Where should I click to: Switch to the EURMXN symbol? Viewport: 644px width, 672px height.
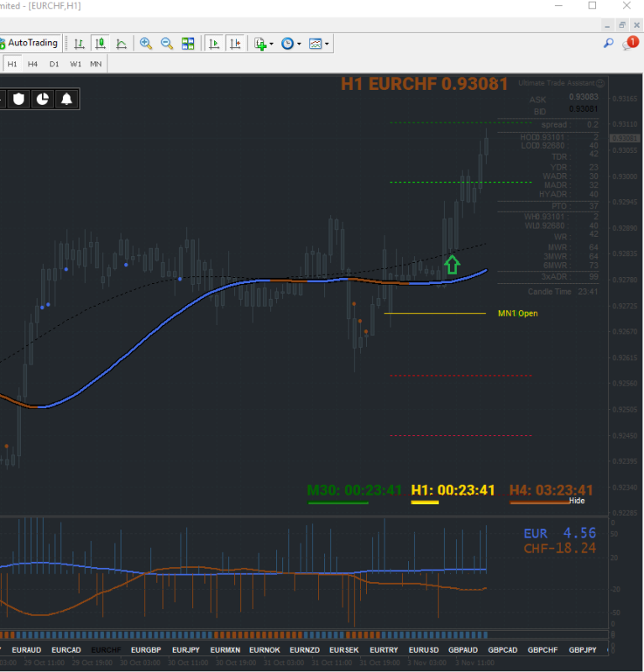pyautogui.click(x=225, y=649)
